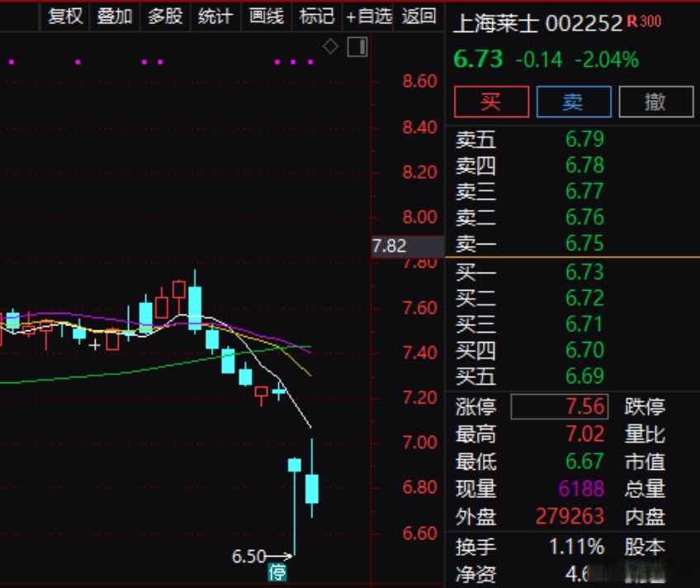
Task: Click the blue 卖 sell button
Action: (574, 102)
